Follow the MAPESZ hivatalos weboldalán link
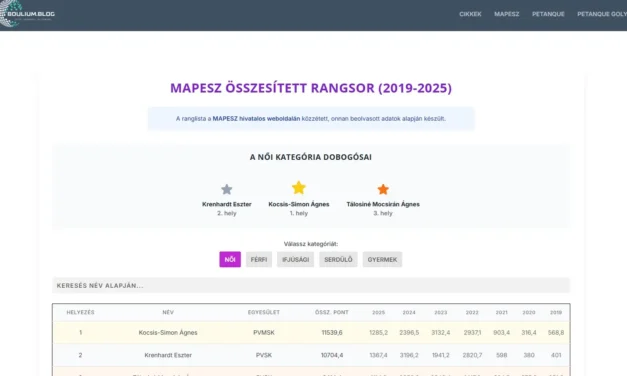This screenshot has width=627, height=376. click(256, 118)
